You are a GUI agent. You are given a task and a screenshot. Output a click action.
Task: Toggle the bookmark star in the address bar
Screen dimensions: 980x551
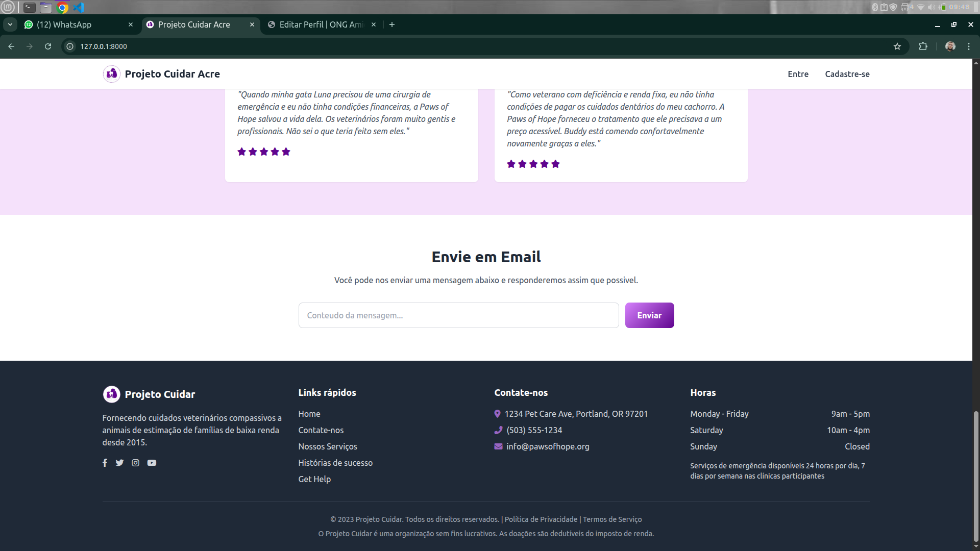point(898,46)
